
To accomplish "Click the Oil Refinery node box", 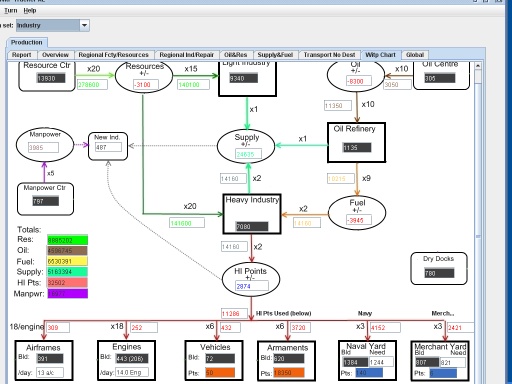I will pos(356,143).
